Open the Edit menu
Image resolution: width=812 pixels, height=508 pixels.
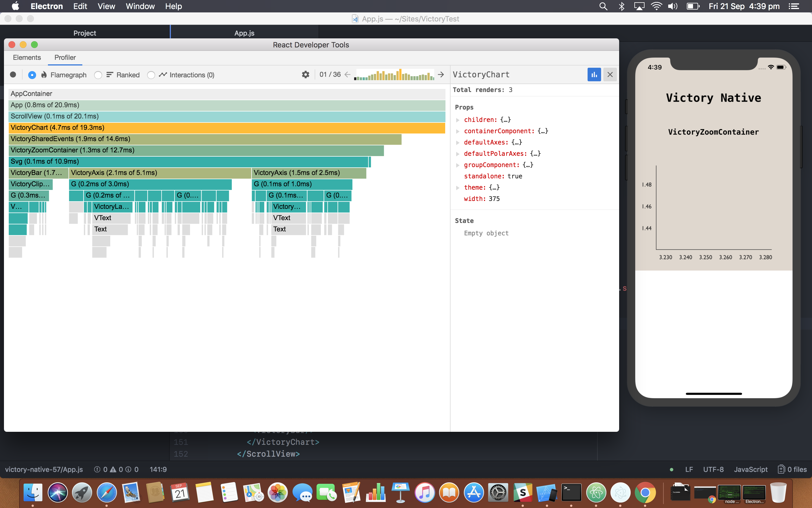tap(80, 6)
